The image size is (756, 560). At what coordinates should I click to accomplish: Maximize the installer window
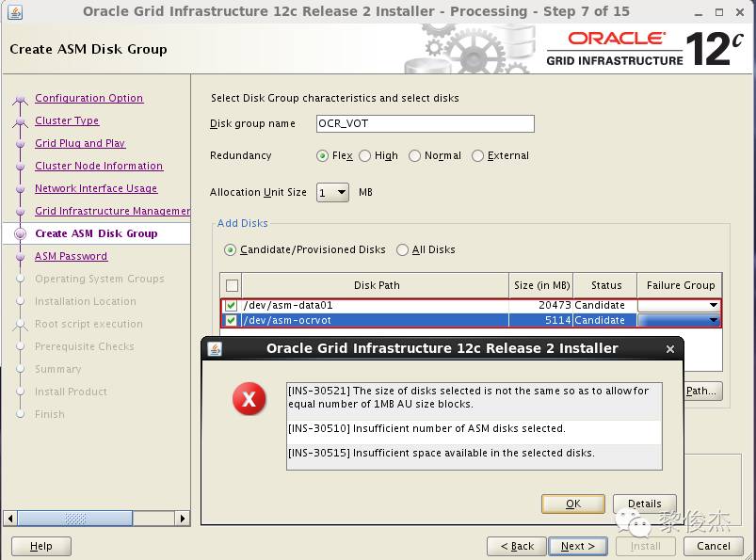719,12
